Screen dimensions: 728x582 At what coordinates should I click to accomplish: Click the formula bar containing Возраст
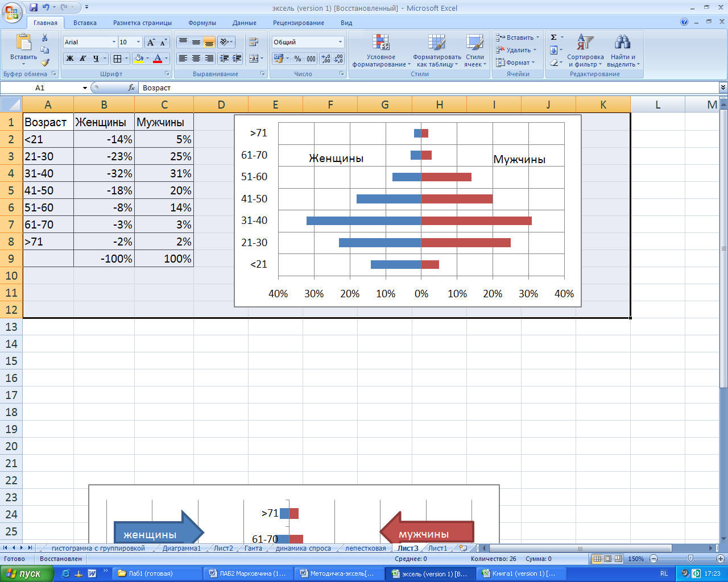coord(429,88)
